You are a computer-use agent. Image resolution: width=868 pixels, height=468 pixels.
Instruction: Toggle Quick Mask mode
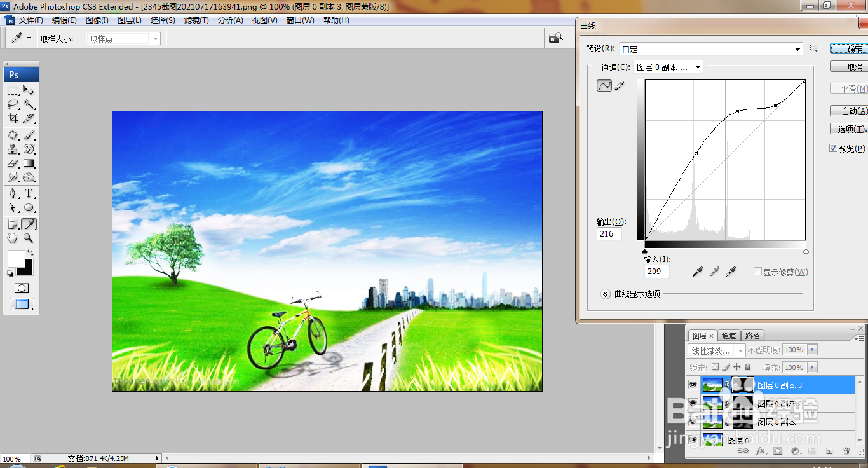[x=21, y=288]
